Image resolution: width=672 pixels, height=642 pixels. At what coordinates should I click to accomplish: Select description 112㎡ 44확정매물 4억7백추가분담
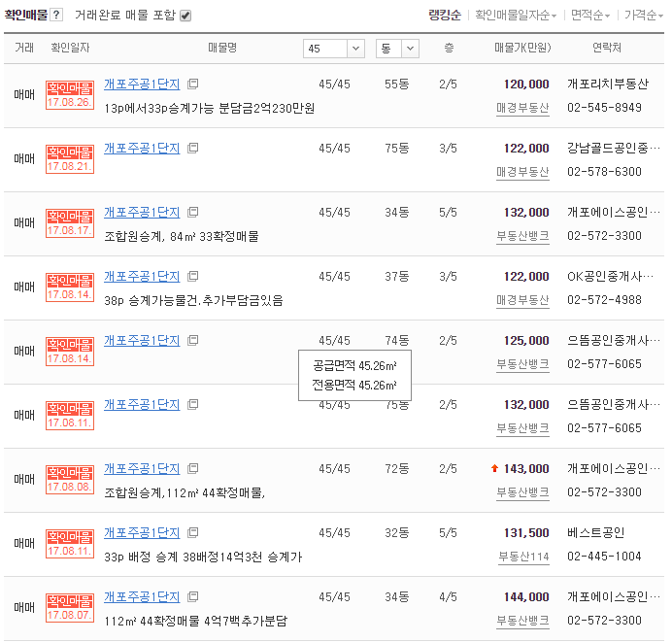(x=196, y=621)
